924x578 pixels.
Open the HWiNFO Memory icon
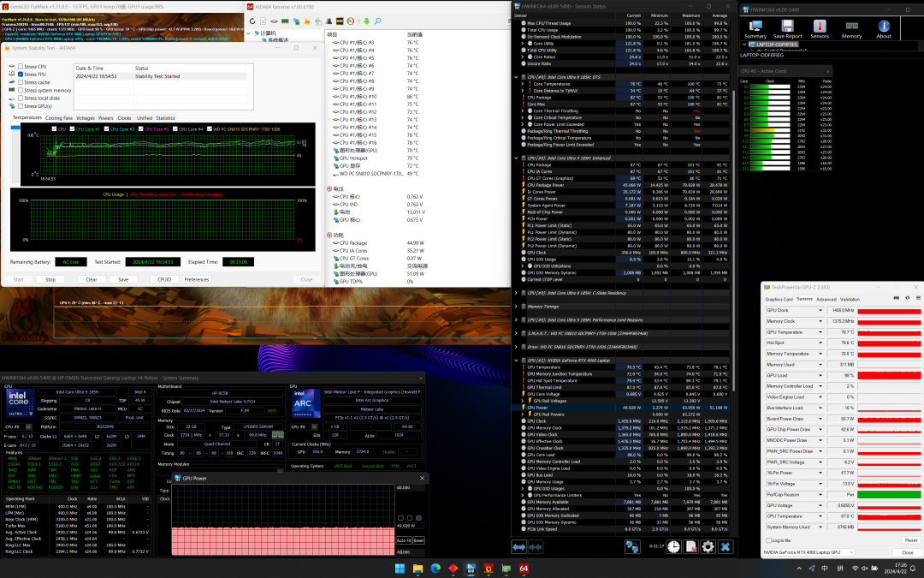click(x=851, y=27)
